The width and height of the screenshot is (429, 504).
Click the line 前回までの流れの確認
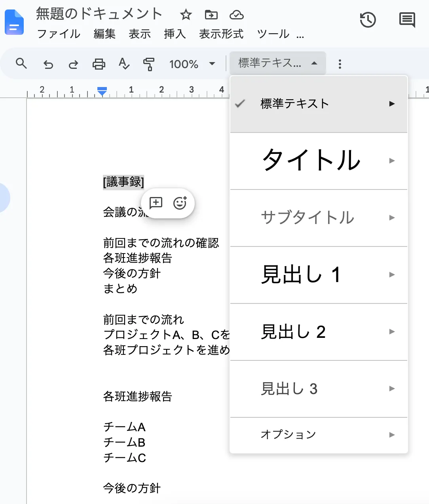[x=161, y=243]
